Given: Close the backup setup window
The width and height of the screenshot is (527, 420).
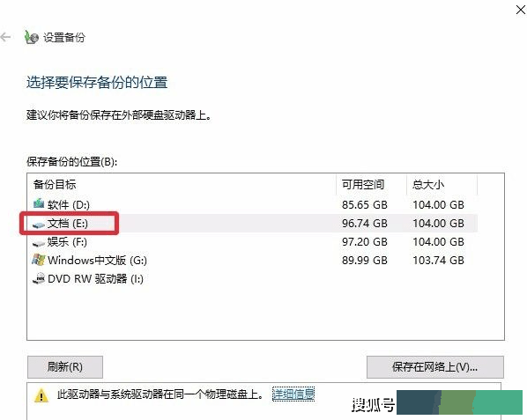Looking at the screenshot, I should (521, 10).
